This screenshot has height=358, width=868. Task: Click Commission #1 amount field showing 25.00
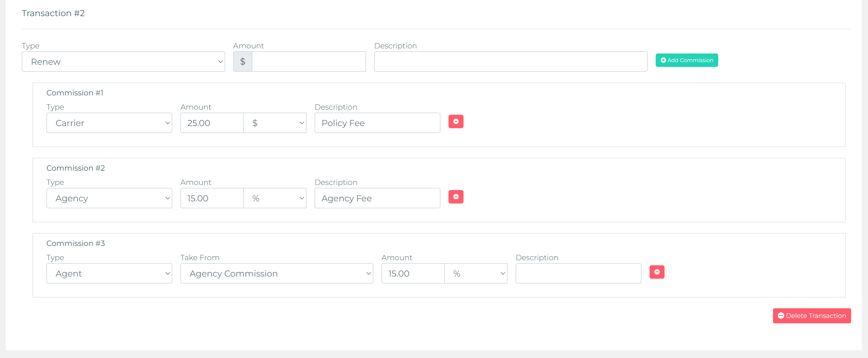click(211, 123)
